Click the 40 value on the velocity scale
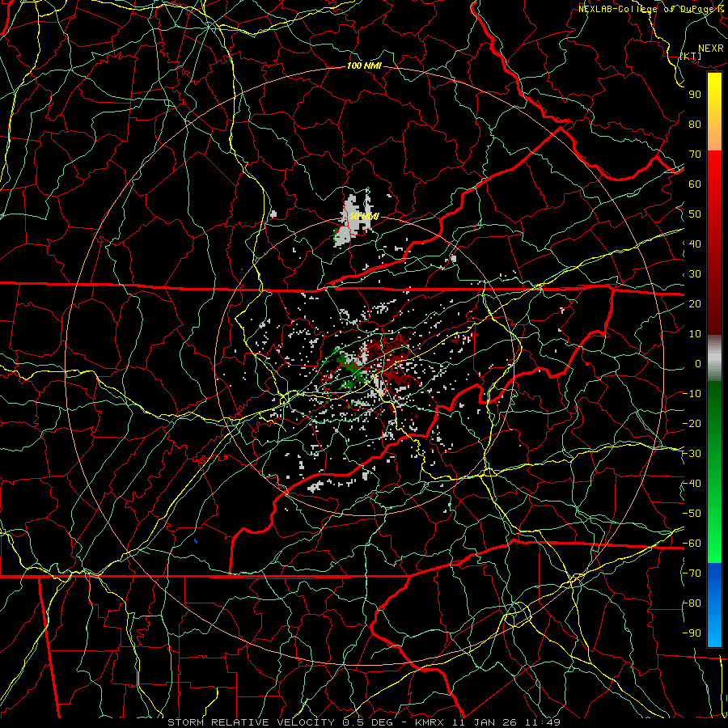Image resolution: width=728 pixels, height=728 pixels. [x=695, y=244]
